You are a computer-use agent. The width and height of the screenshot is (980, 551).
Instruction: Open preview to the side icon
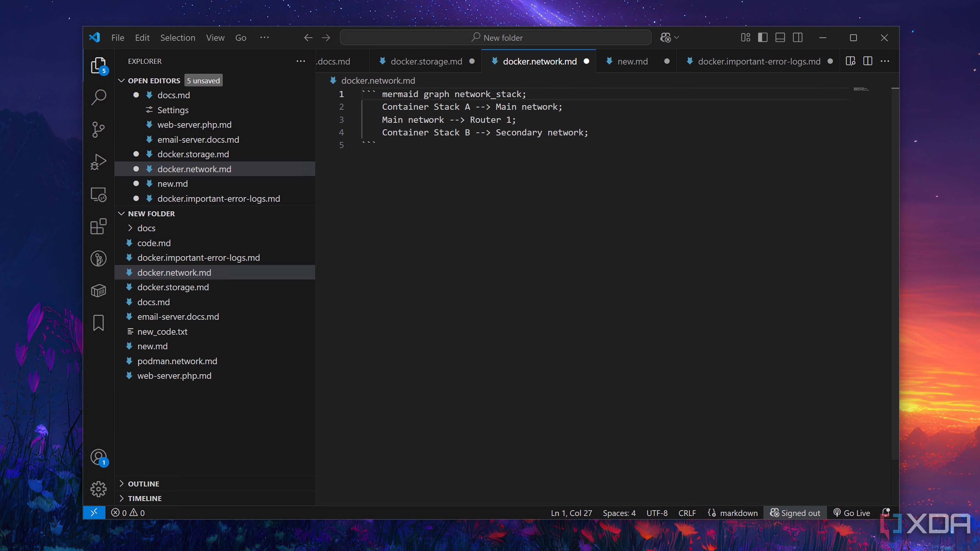click(x=850, y=61)
